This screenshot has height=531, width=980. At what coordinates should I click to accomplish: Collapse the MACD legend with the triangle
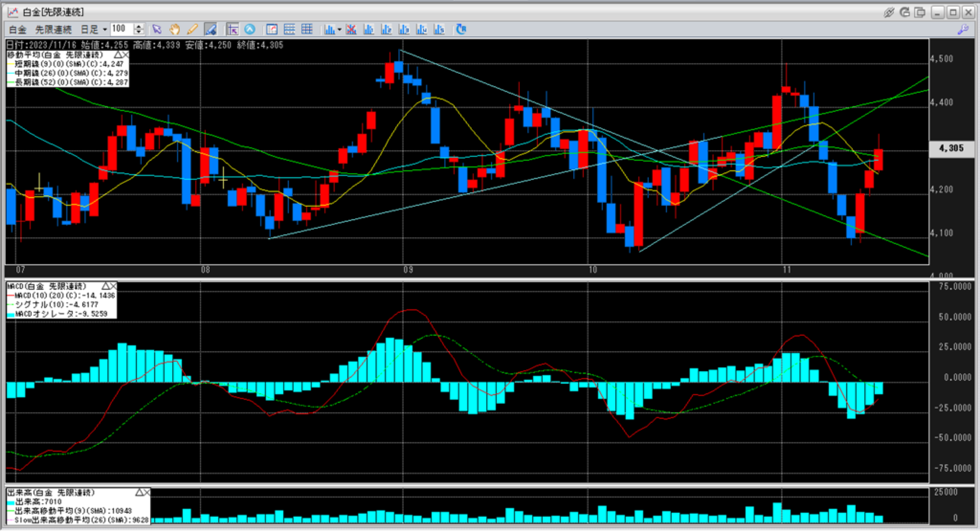[105, 286]
